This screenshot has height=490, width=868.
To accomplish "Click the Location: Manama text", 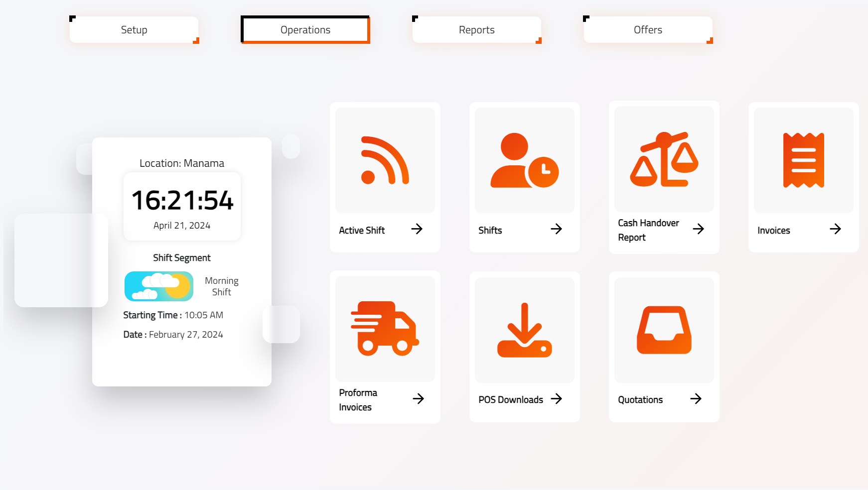I will click(182, 163).
